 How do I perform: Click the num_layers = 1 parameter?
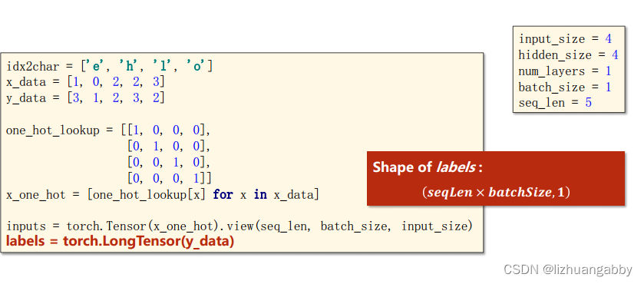coord(565,71)
